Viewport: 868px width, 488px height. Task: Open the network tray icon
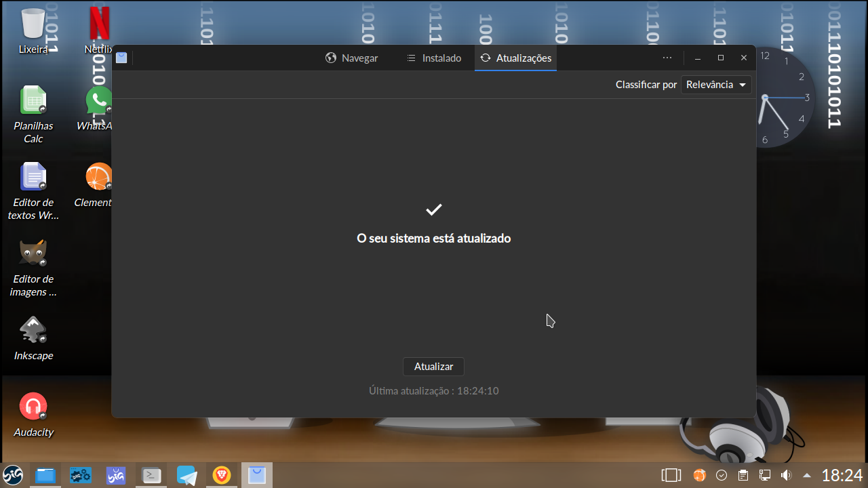[x=765, y=475]
